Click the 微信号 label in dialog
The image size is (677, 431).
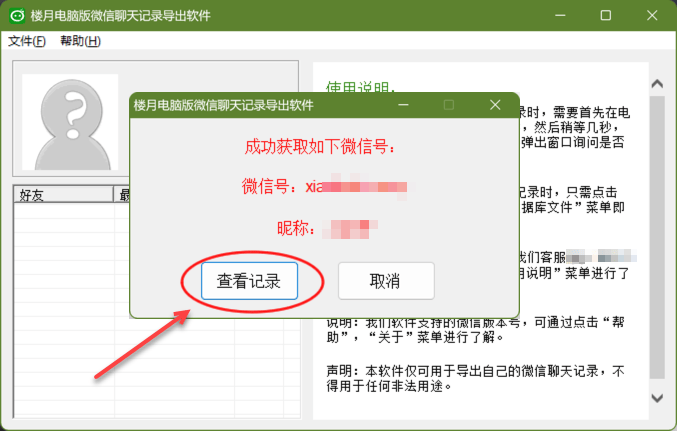point(269,187)
